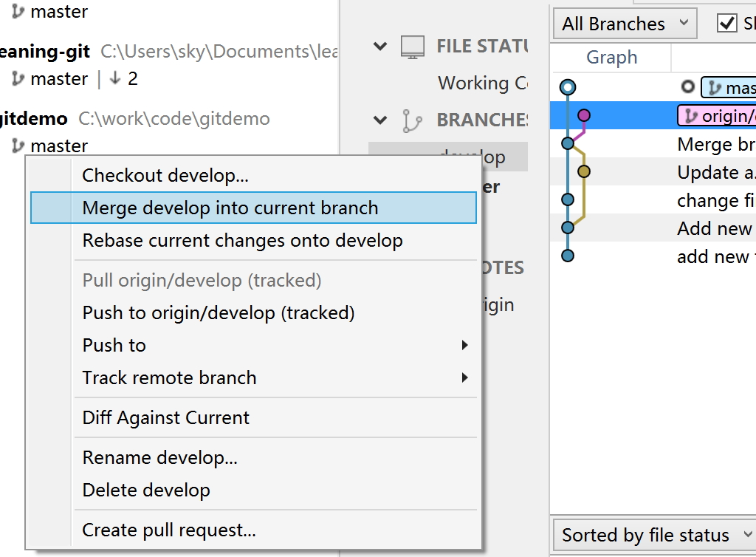
Task: Click the branch icon next to gitdemo master
Action: point(18,146)
